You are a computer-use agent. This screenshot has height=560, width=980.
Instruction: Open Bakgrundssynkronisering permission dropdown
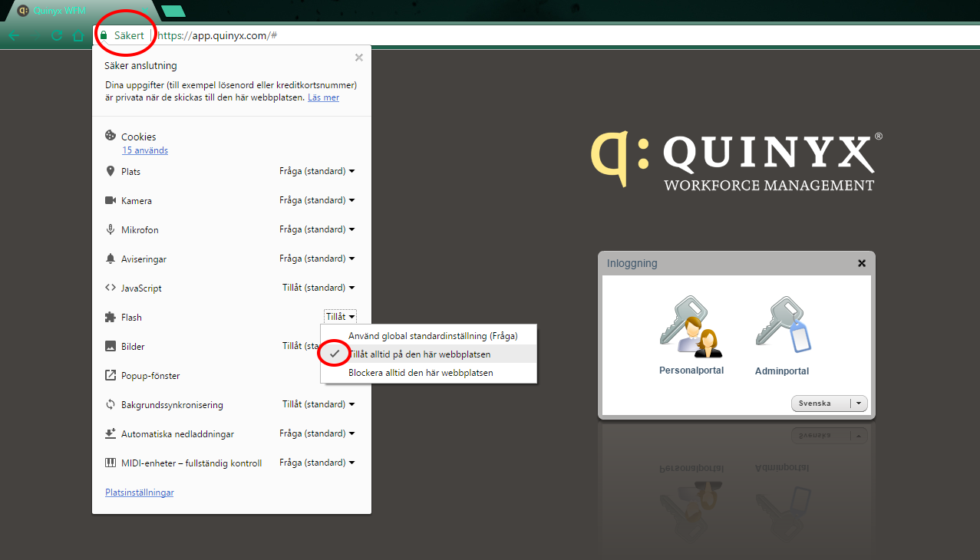click(318, 404)
